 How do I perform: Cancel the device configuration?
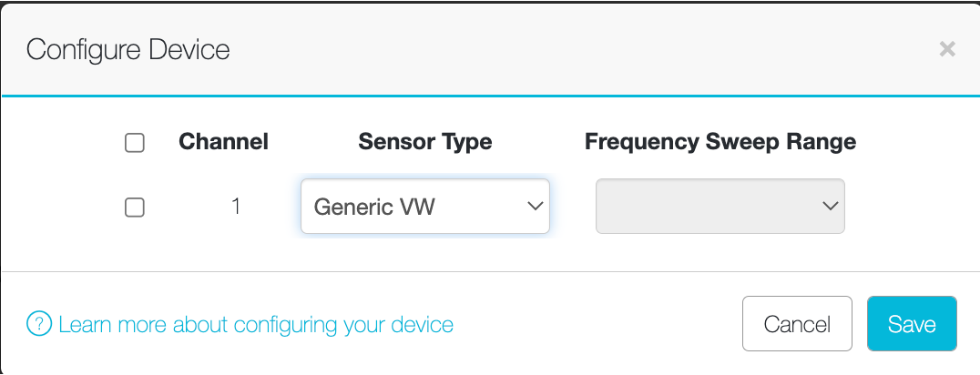pyautogui.click(x=797, y=324)
